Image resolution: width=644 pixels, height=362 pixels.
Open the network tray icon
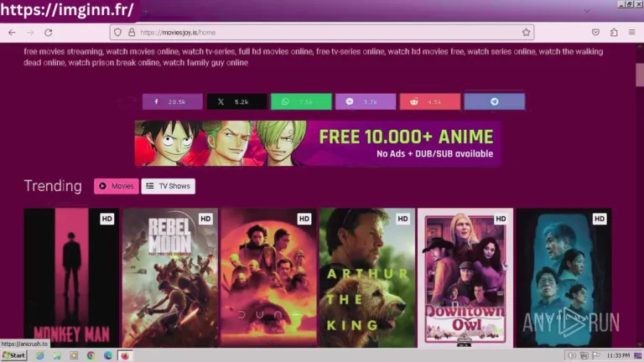pyautogui.click(x=584, y=355)
